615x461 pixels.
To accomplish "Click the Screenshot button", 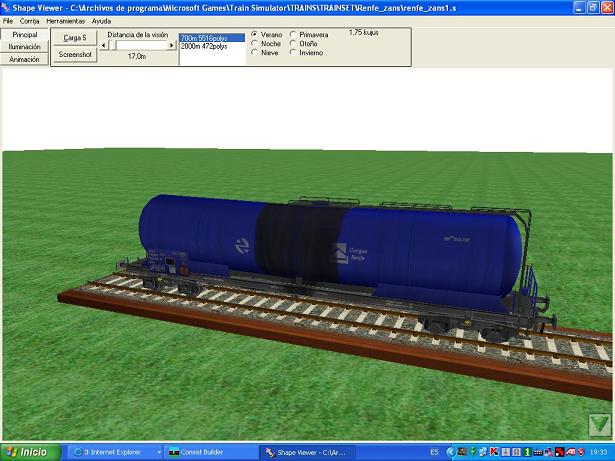I will point(75,55).
